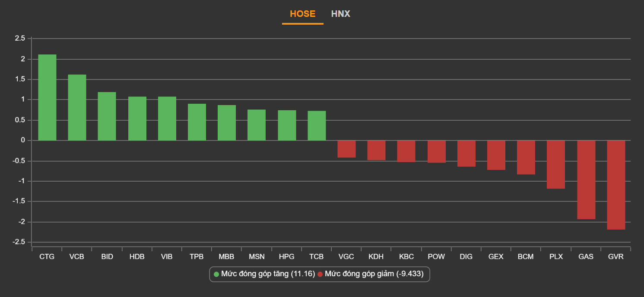Switch to the HNX tab
Screen dimensions: 644x297
[340, 14]
